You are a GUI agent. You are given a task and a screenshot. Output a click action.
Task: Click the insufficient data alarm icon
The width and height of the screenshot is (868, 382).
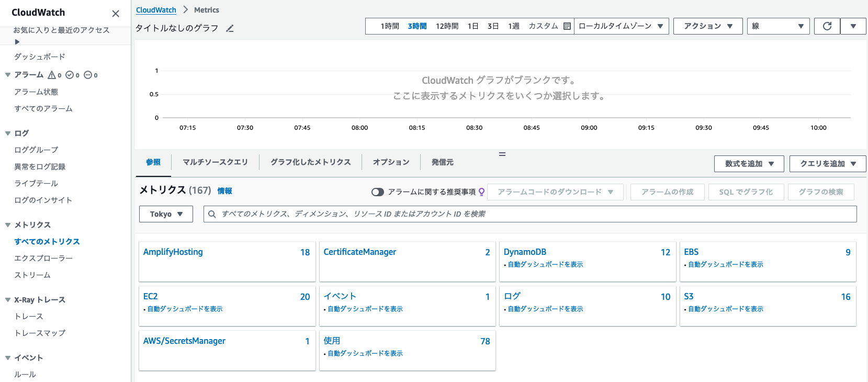tap(88, 75)
